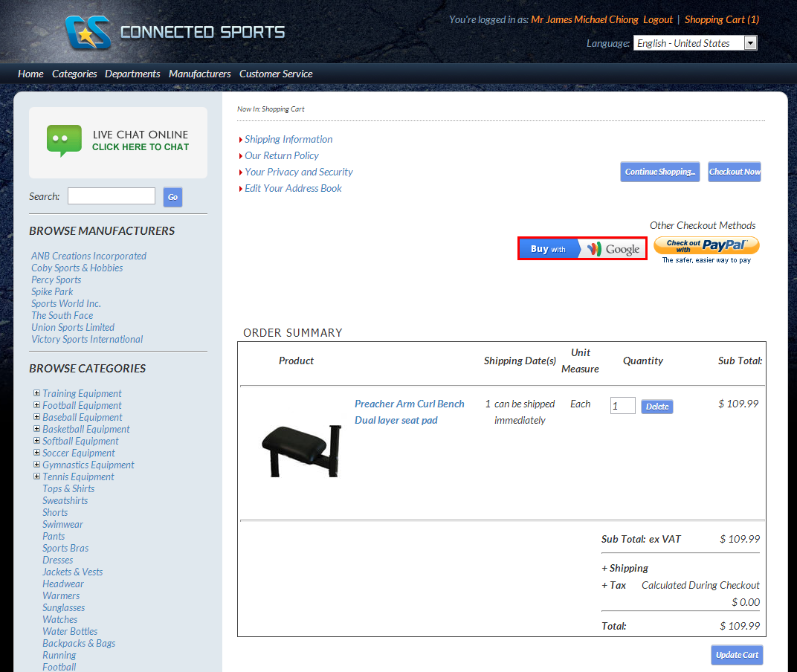Check out with PayPal button
This screenshot has height=672, width=797.
(706, 245)
